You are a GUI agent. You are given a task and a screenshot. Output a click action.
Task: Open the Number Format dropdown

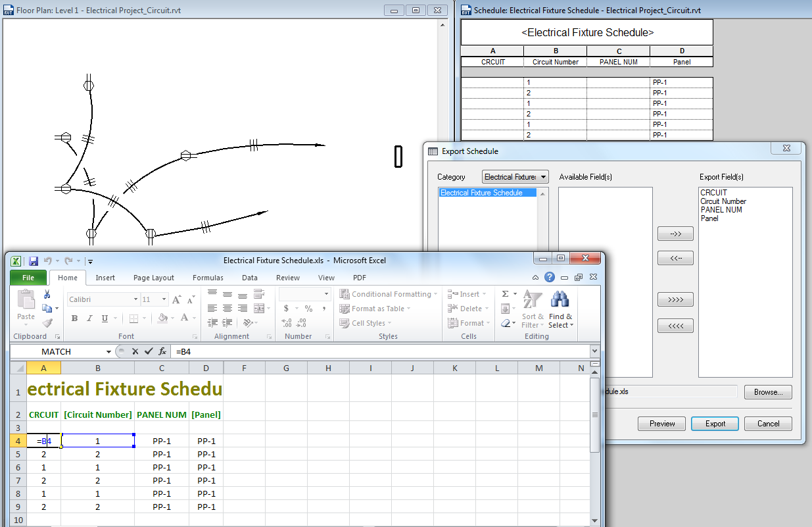pos(326,293)
